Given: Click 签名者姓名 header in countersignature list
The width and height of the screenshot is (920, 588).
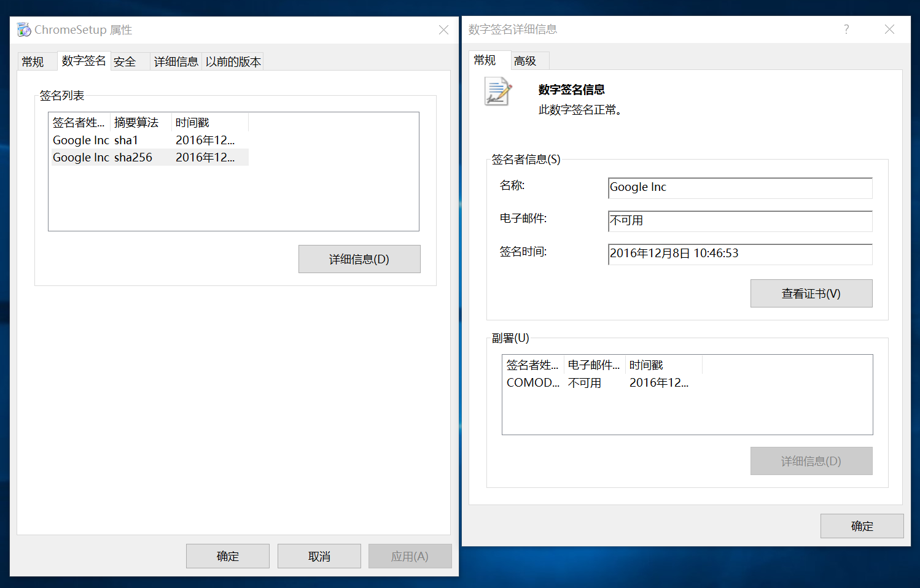Looking at the screenshot, I should 533,365.
